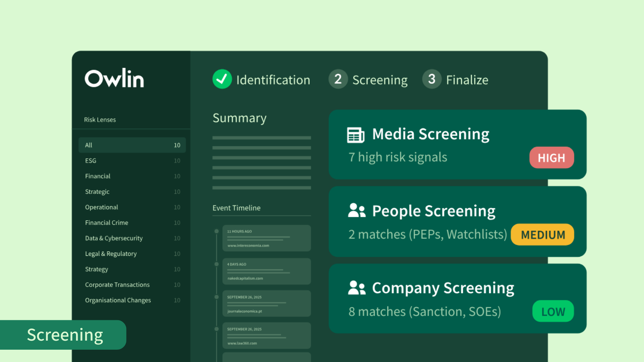This screenshot has width=644, height=362.
Task: Click the red HIGH risk badge
Action: pos(551,158)
